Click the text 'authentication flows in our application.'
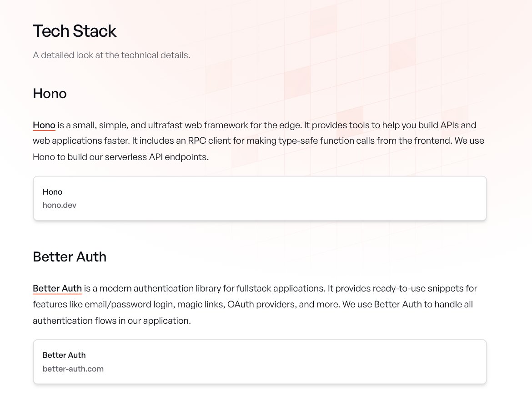Image resolution: width=532 pixels, height=412 pixels. coord(111,321)
